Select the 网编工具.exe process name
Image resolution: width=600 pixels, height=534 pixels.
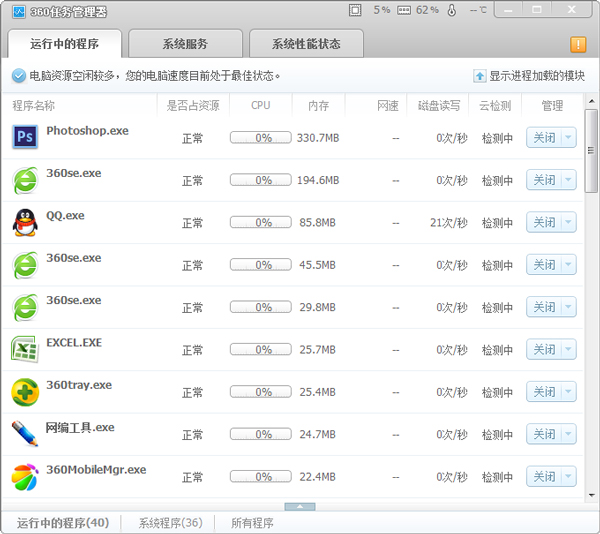[x=80, y=427]
